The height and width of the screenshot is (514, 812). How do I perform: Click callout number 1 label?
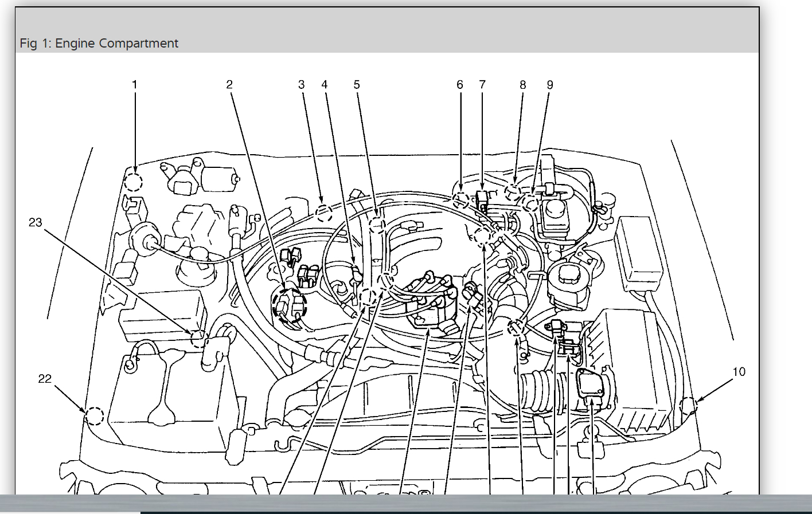pos(135,85)
